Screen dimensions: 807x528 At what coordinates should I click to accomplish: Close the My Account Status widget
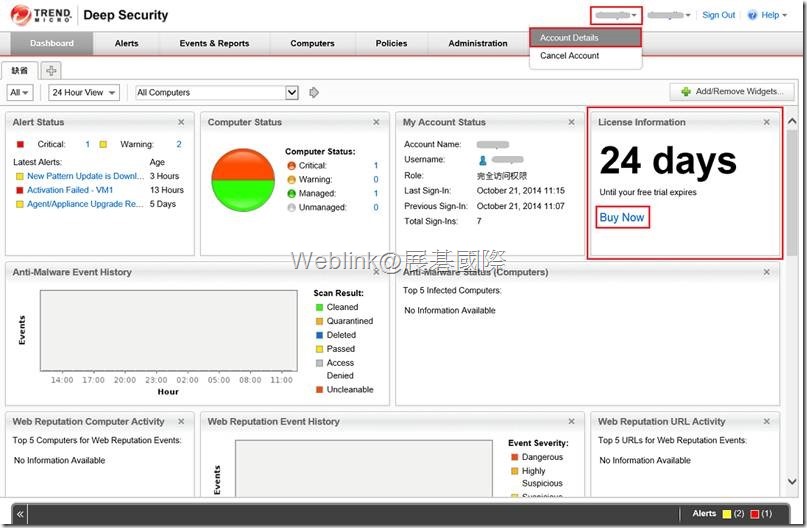[571, 122]
